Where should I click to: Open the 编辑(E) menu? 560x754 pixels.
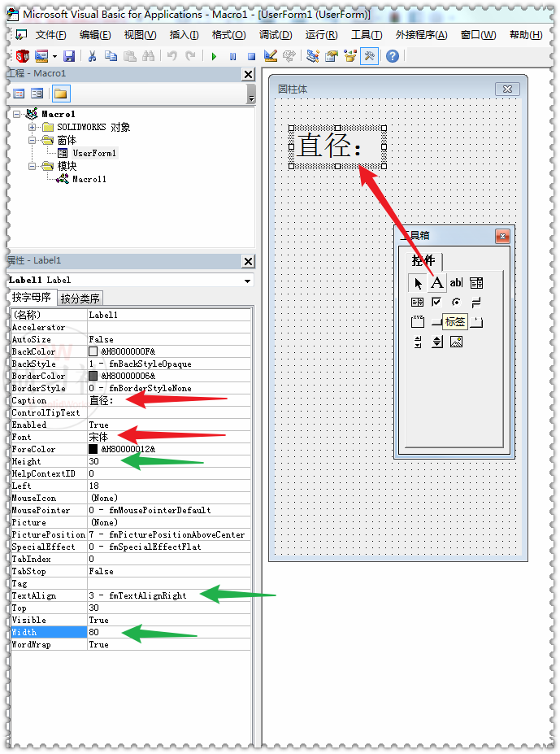(x=95, y=35)
